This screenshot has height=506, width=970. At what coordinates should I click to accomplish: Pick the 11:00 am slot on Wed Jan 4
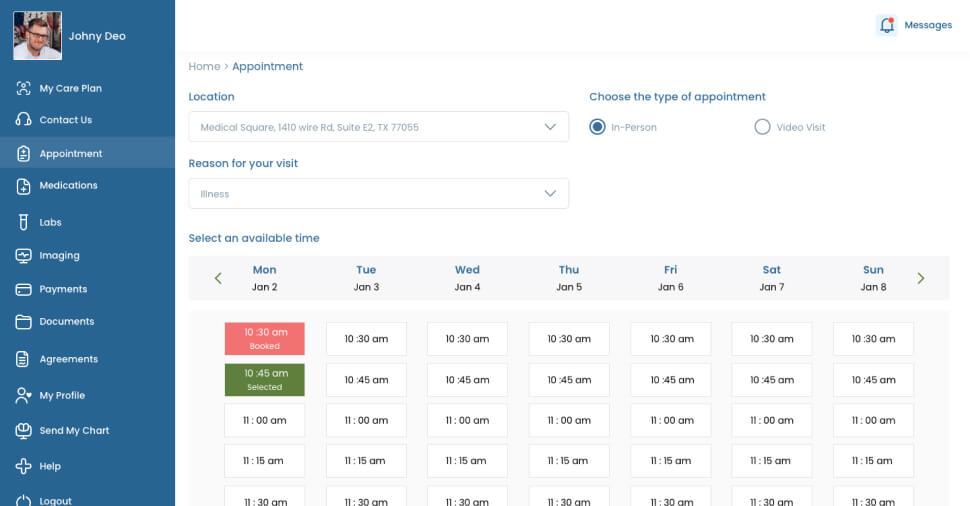[x=467, y=420]
